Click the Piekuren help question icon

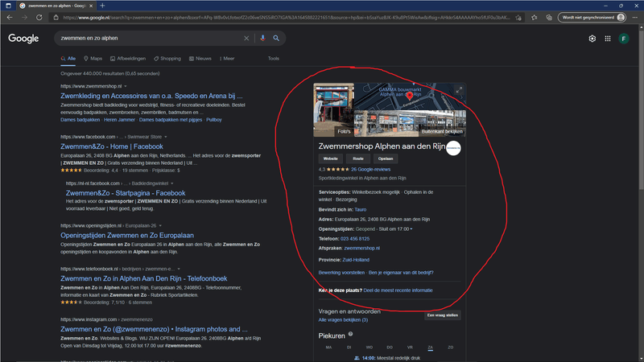point(350,334)
